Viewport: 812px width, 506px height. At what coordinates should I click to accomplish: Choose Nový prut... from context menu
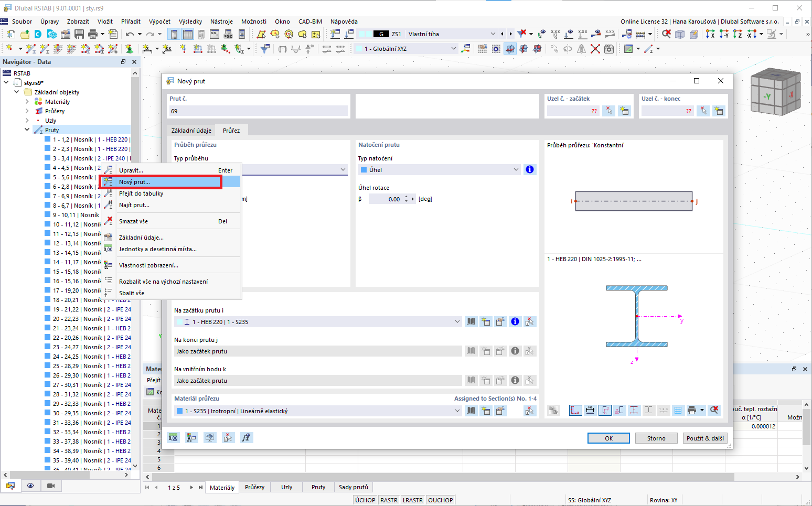(170, 182)
